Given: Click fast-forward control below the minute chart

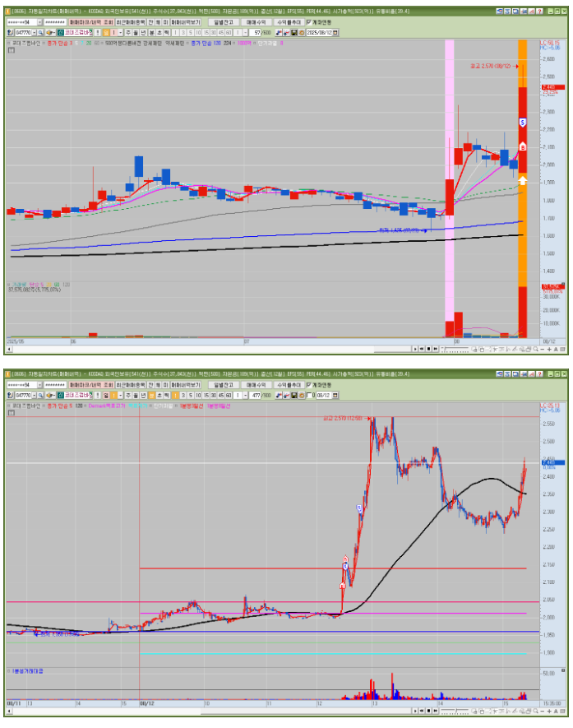Looking at the screenshot, I should click(435, 712).
